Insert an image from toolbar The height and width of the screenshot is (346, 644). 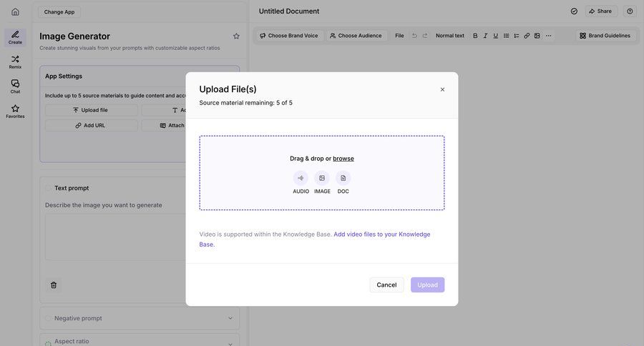[x=537, y=36]
